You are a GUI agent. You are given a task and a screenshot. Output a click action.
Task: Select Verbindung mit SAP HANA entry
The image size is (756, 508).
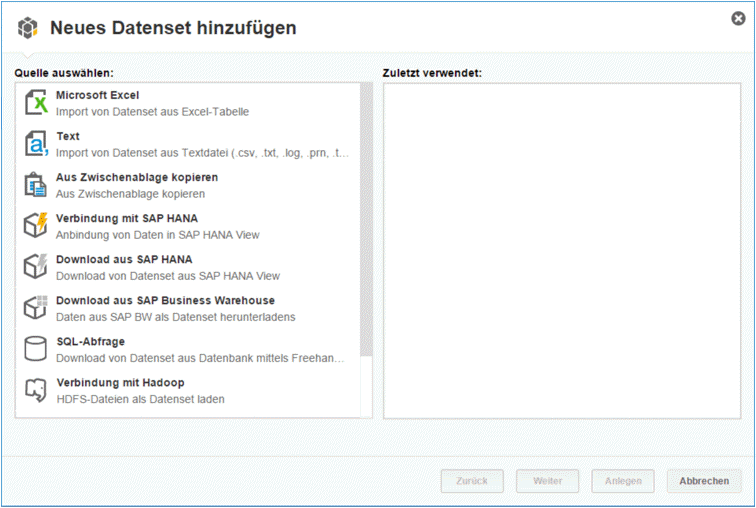[x=126, y=218]
